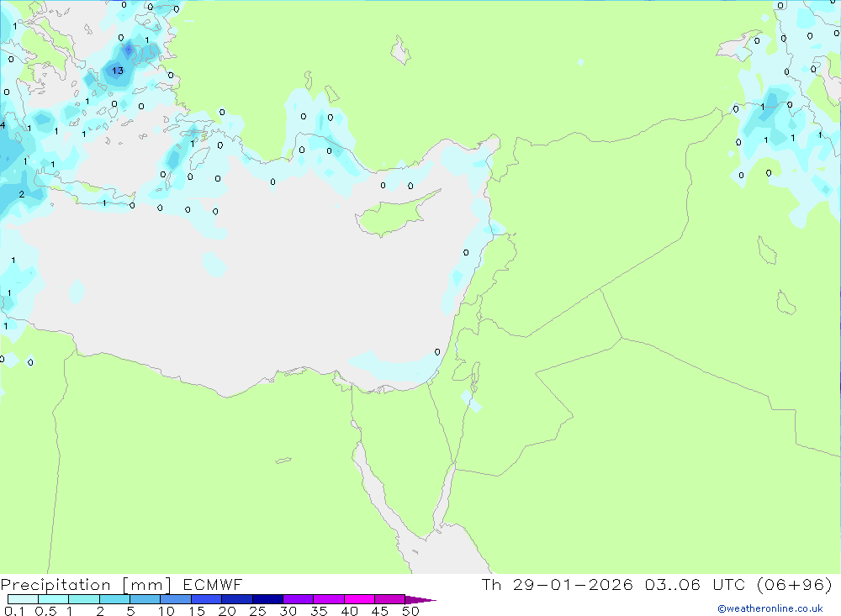Viewport: 841px width, 616px height.
Task: Click the '25' legend label
Action: click(258, 611)
